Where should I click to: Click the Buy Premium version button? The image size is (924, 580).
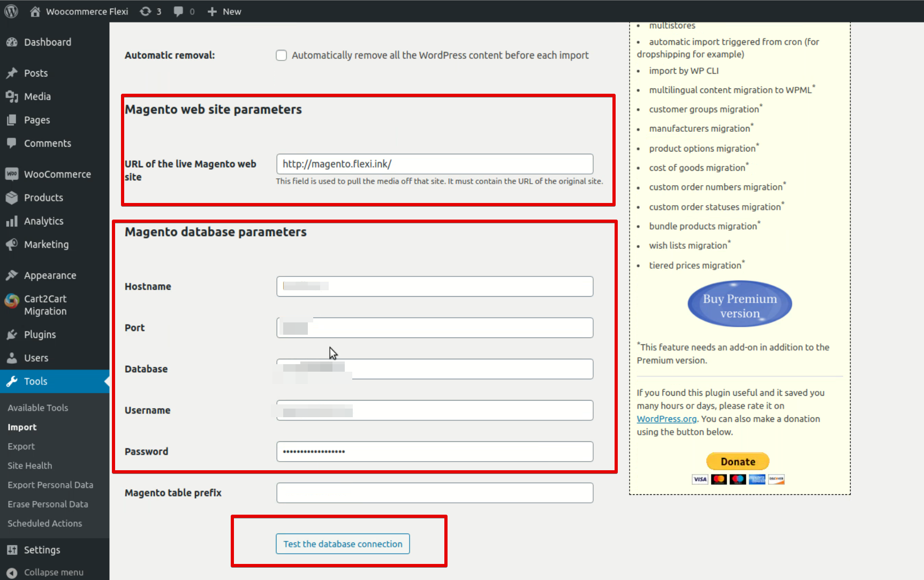(x=740, y=304)
